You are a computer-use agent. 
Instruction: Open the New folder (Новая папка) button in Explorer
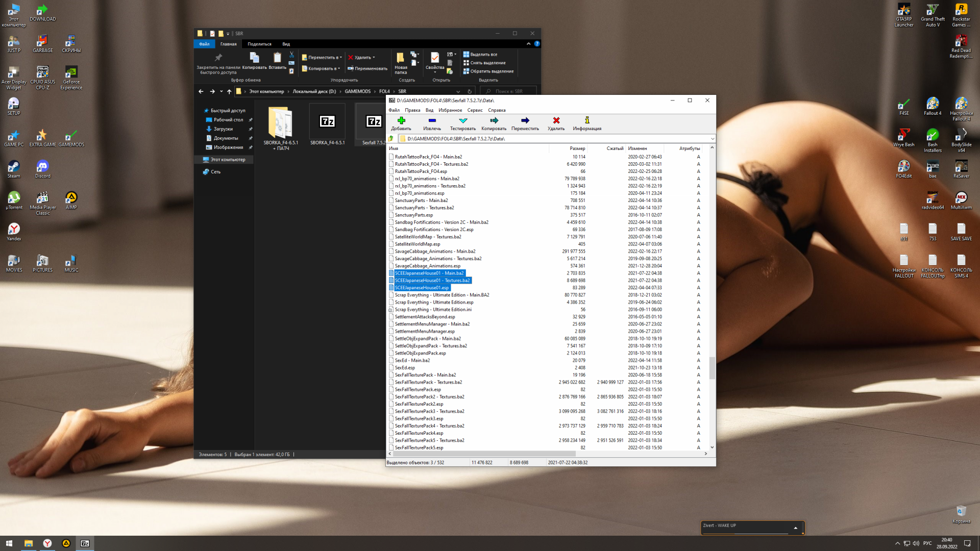coord(401,62)
